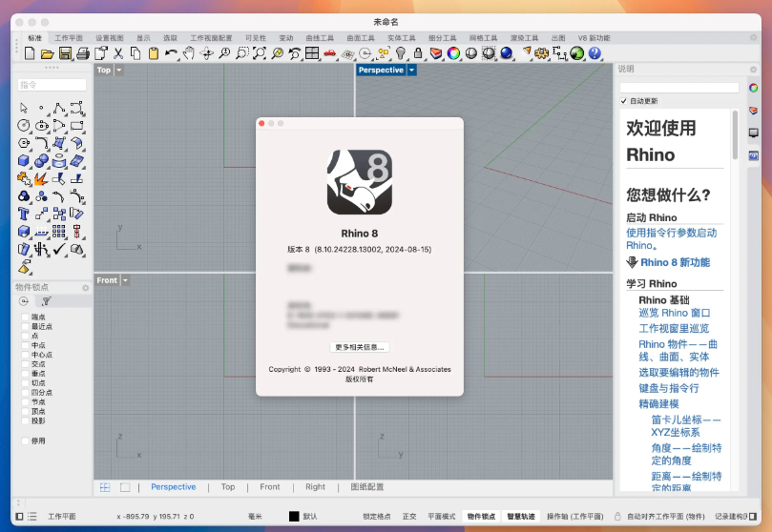Enable the 最近点 object snap checkbox

(25, 326)
